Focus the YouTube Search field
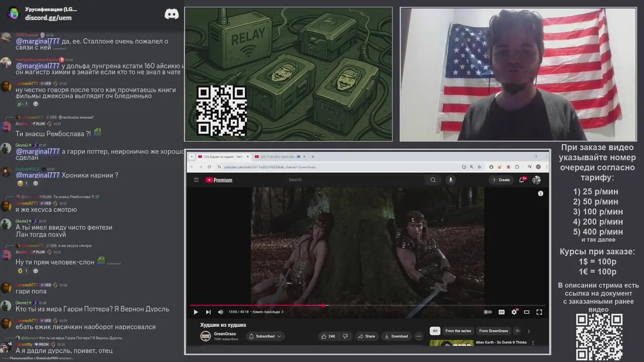Viewport: 644px width, 362px height. [356, 179]
